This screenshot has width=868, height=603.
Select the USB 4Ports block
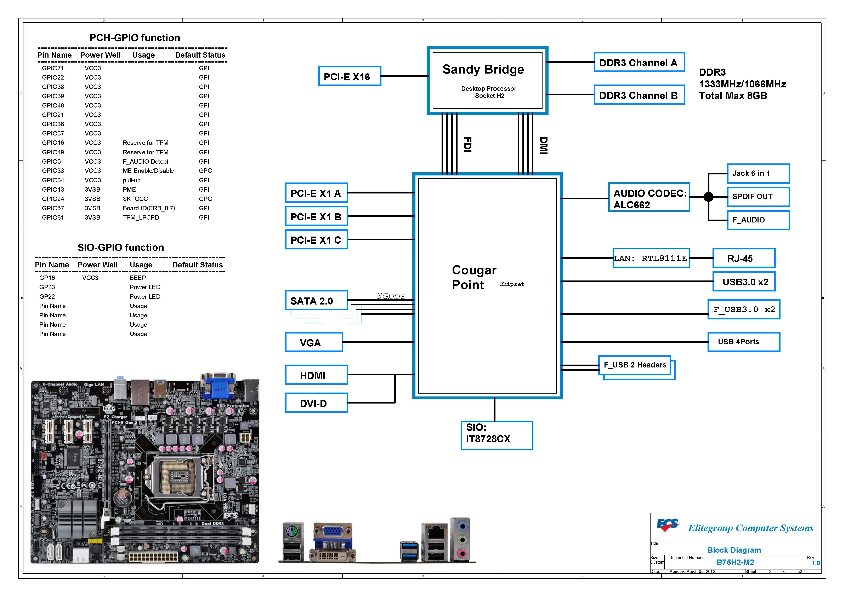[x=744, y=342]
